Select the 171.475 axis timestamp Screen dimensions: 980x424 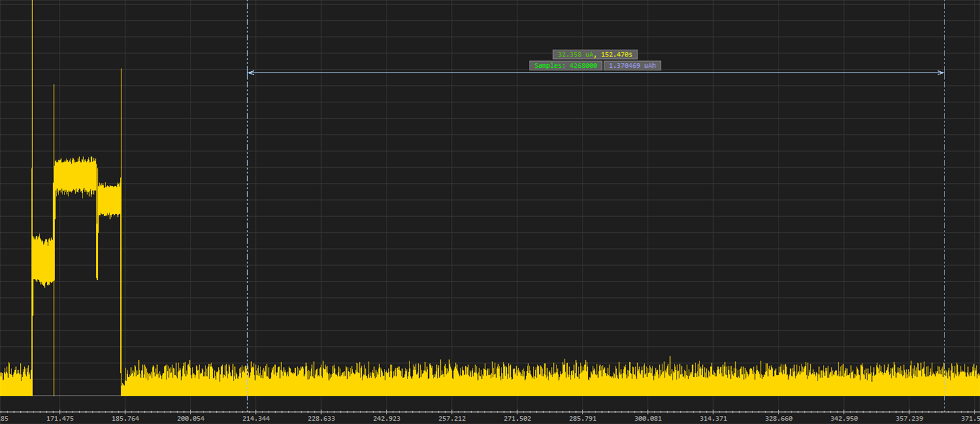pyautogui.click(x=60, y=417)
